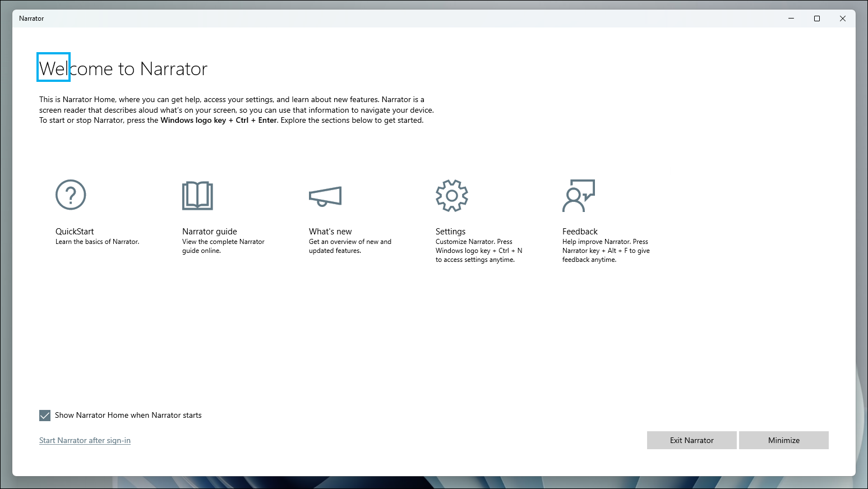Open the Narrator guide book icon
Screen dimensions: 868x489
click(197, 195)
